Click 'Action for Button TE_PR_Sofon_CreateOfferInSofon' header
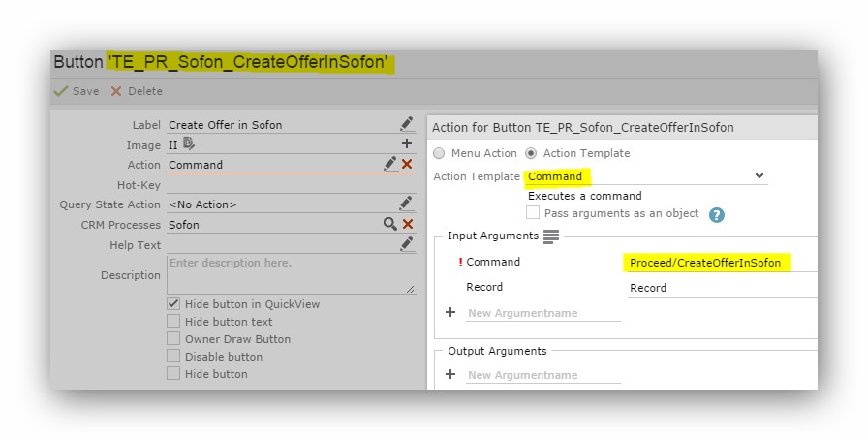 point(583,128)
